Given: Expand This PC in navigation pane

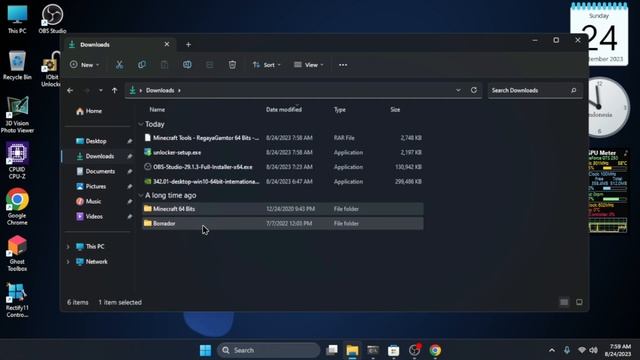Looking at the screenshot, I should point(68,247).
